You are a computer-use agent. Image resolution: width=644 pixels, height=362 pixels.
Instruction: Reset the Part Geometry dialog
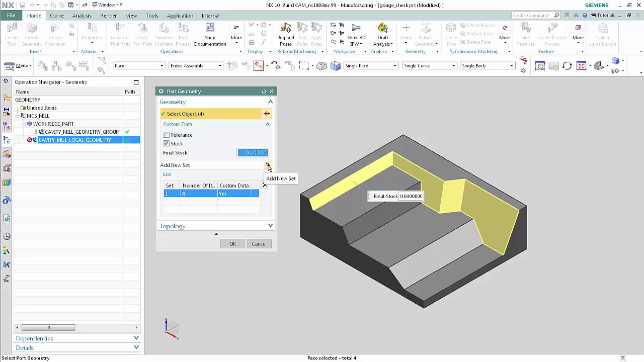point(264,92)
